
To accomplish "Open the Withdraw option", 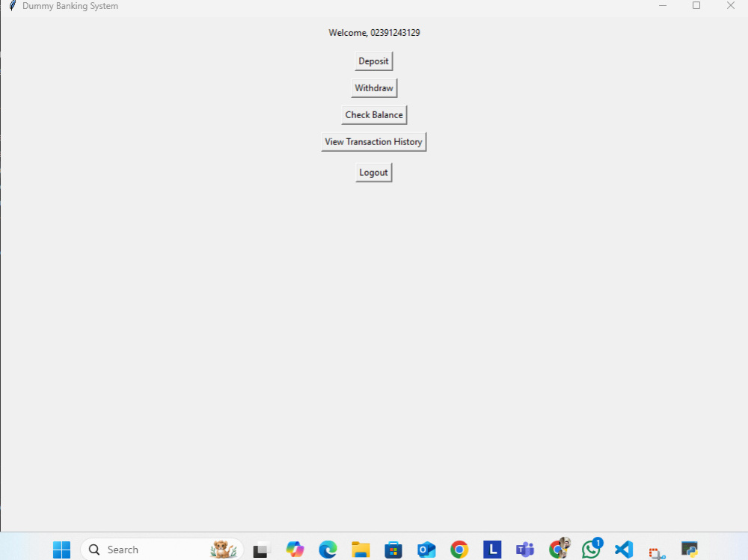I will click(374, 88).
